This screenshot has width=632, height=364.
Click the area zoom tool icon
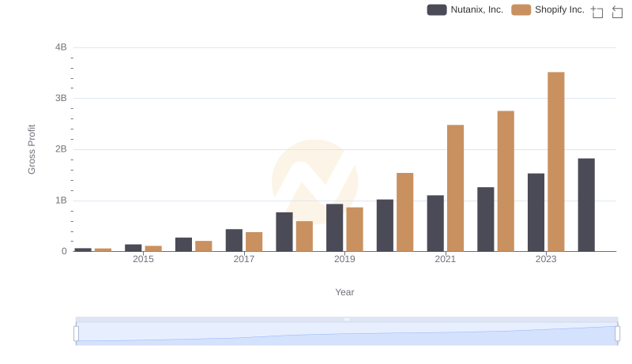597,12
